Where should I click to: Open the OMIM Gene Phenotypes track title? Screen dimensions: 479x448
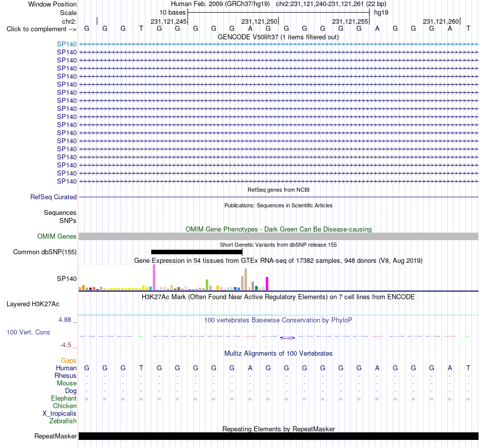[x=278, y=229]
